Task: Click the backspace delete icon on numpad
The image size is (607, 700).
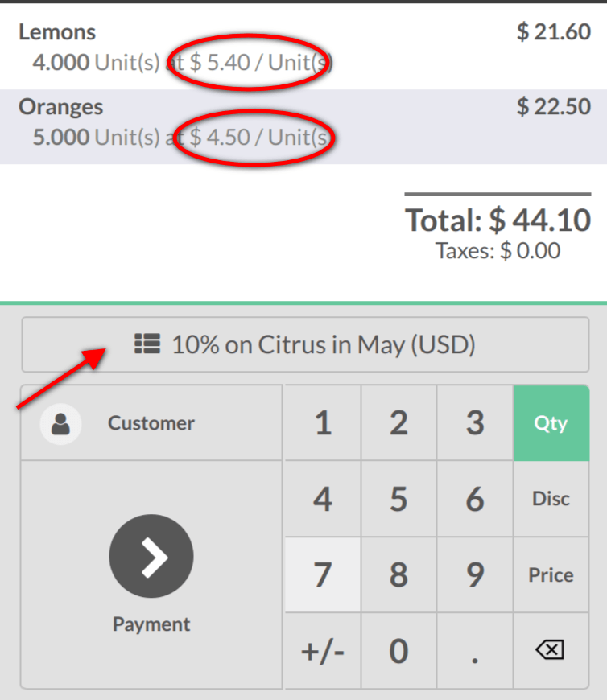Action: click(551, 650)
